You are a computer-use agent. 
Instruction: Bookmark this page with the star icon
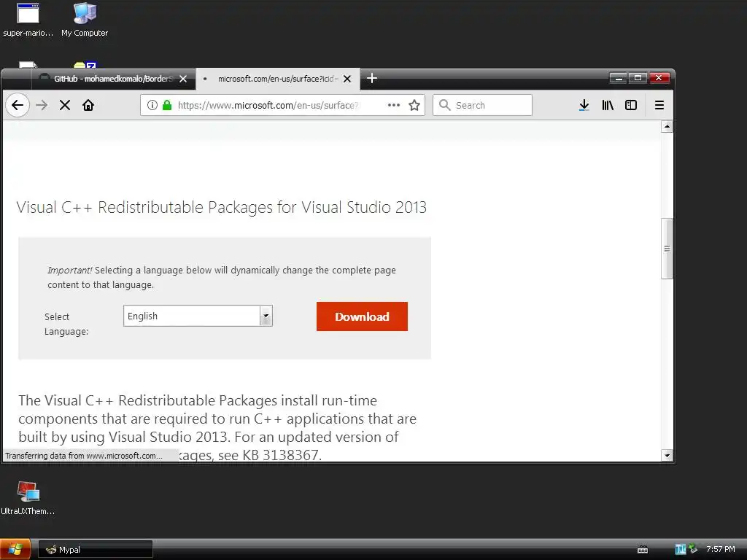coord(414,105)
